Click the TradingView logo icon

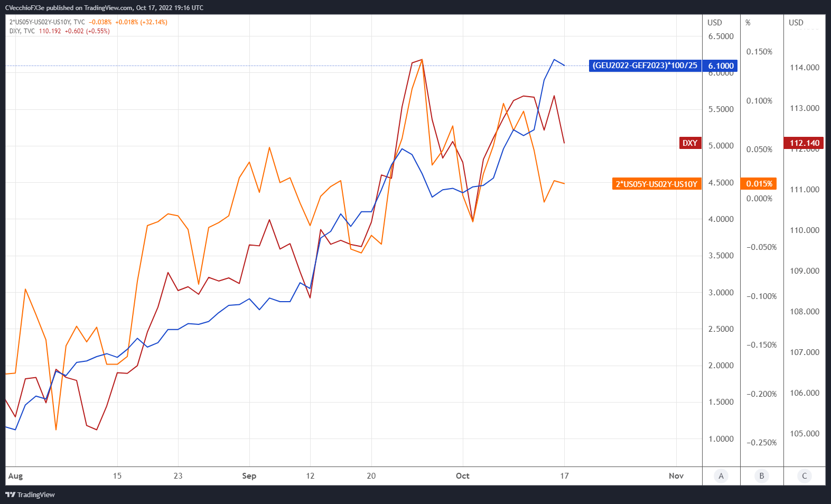10,494
